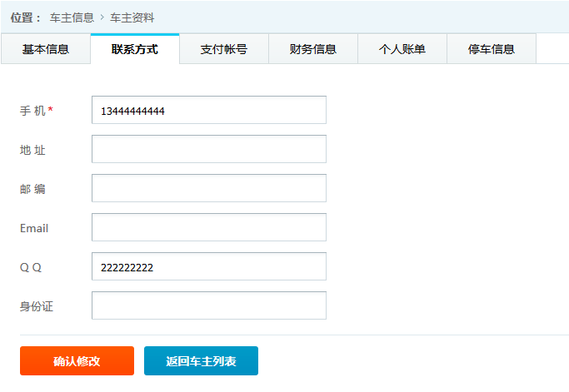
Task: Switch to the 基本信息 tab
Action: (x=46, y=49)
